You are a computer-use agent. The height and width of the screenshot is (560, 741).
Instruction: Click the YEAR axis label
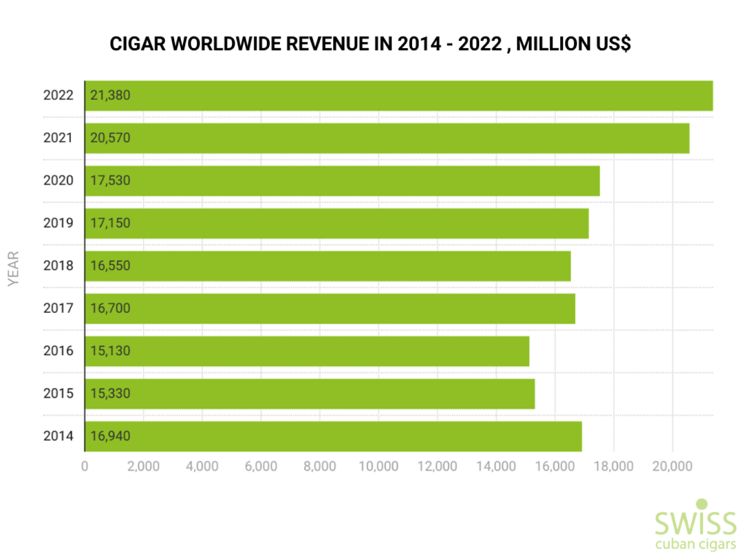[x=13, y=268]
